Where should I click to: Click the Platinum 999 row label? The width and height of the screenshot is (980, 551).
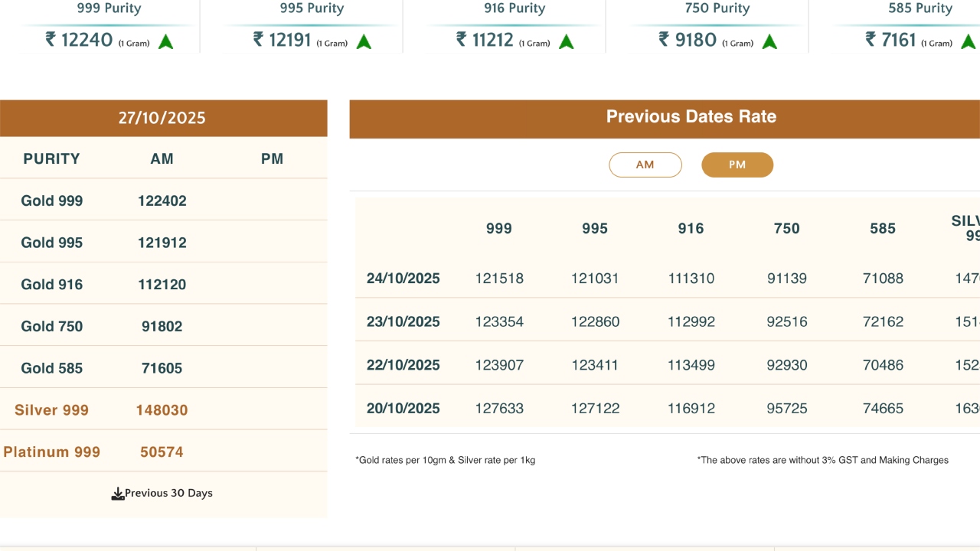tap(51, 452)
